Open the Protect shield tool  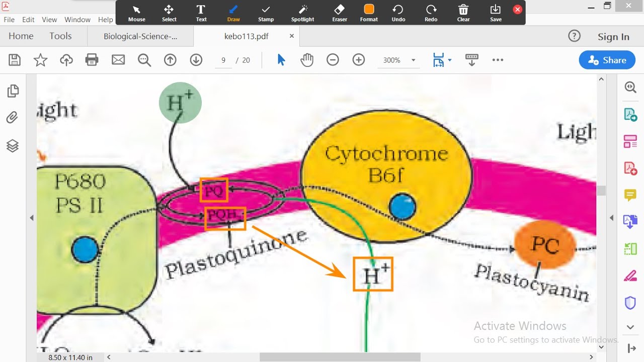pyautogui.click(x=630, y=303)
